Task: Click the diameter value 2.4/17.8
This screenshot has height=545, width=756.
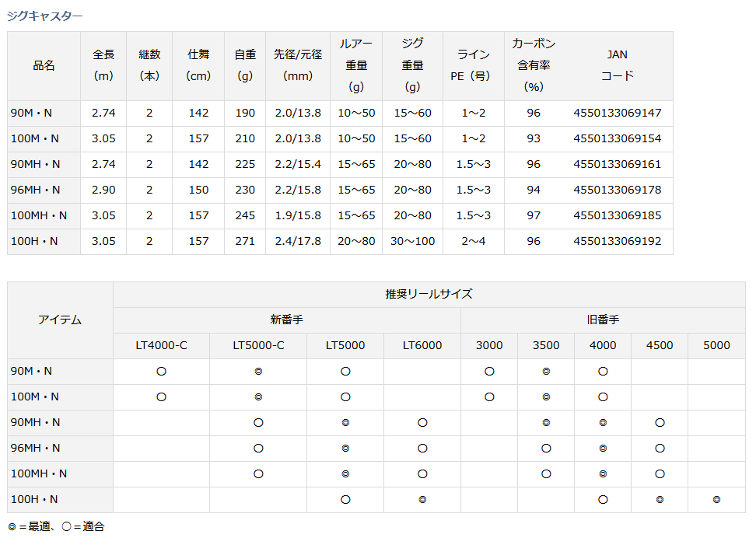Action: point(298,241)
